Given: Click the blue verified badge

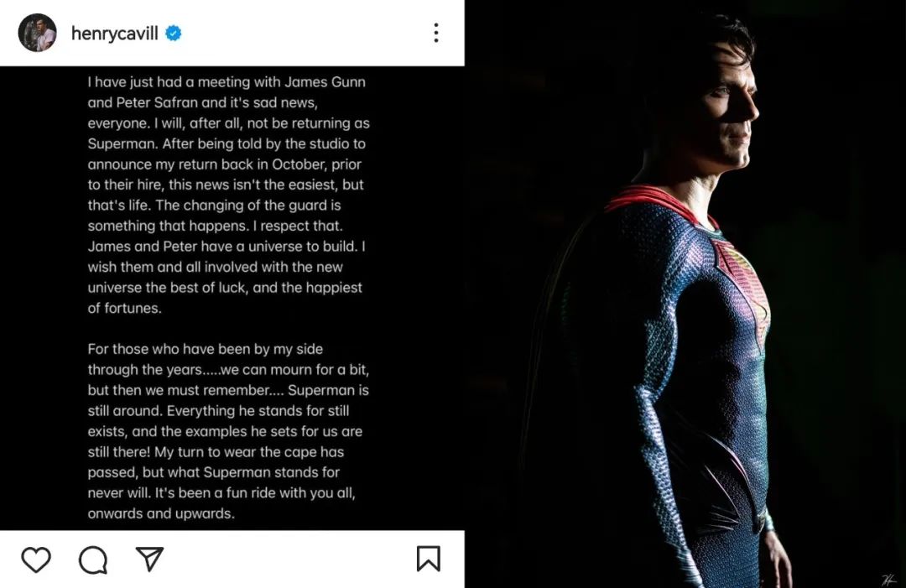Looking at the screenshot, I should 174,34.
